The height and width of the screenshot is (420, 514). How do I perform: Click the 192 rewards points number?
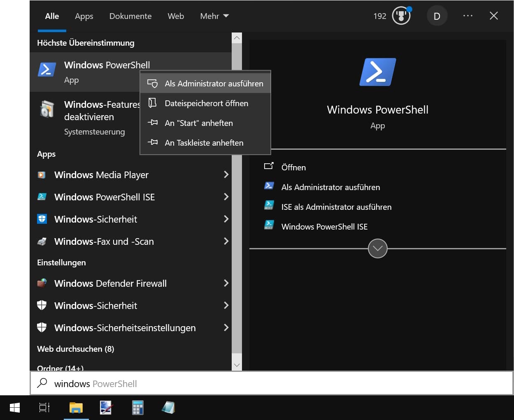coord(380,16)
